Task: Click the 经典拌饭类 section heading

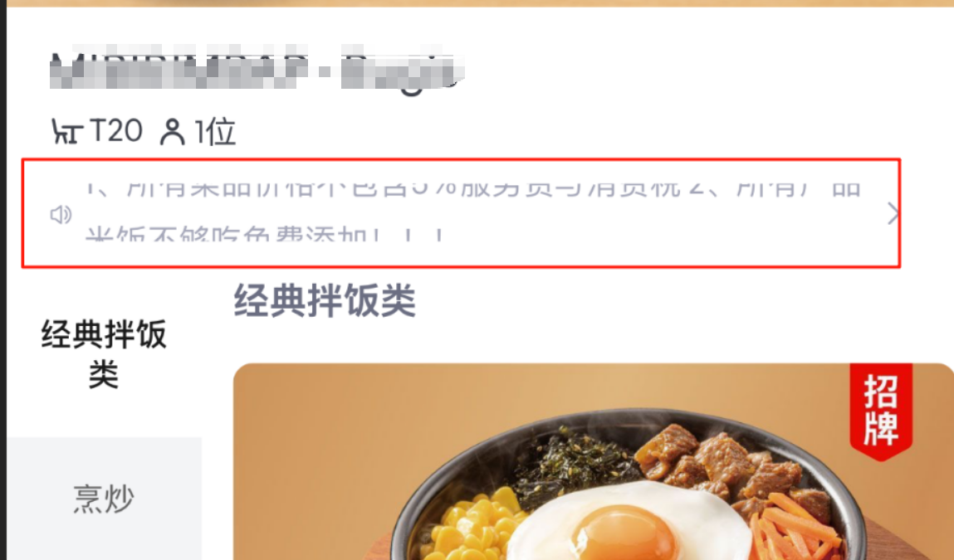Action: 325,300
